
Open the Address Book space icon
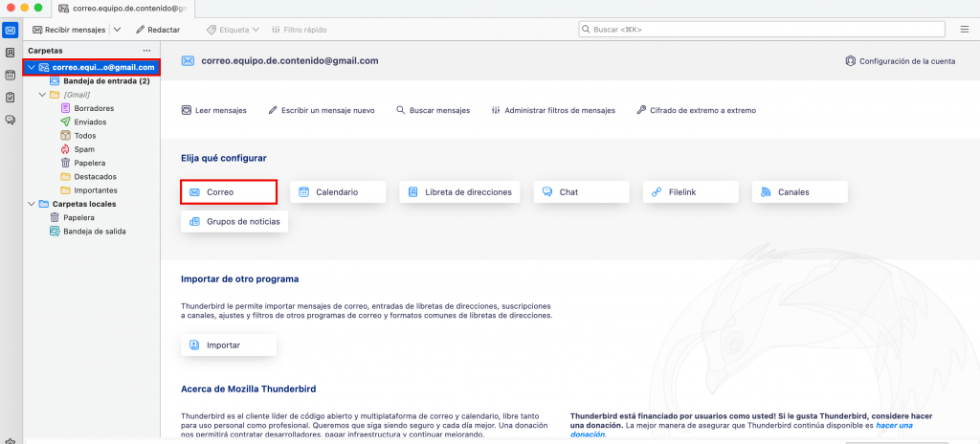pyautogui.click(x=10, y=54)
